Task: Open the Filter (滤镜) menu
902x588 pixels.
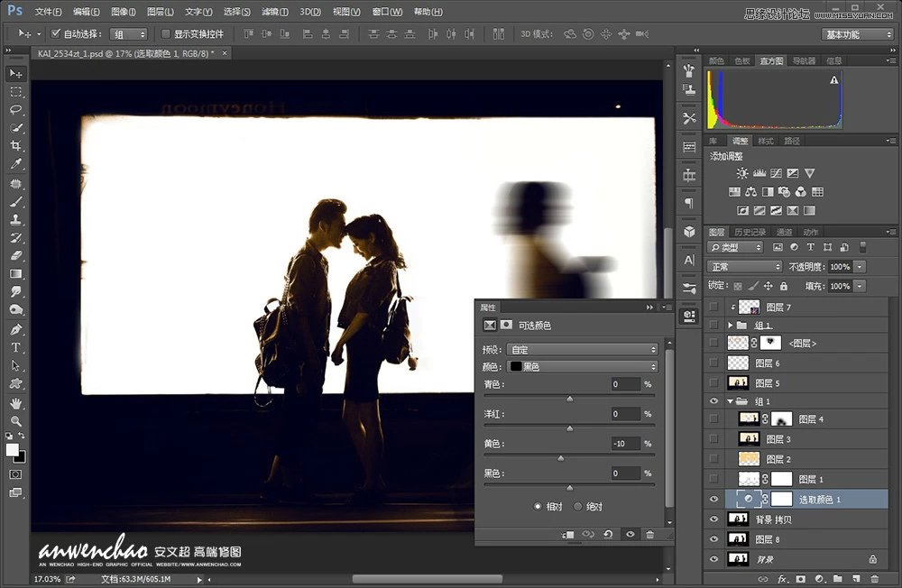Action: (275, 12)
